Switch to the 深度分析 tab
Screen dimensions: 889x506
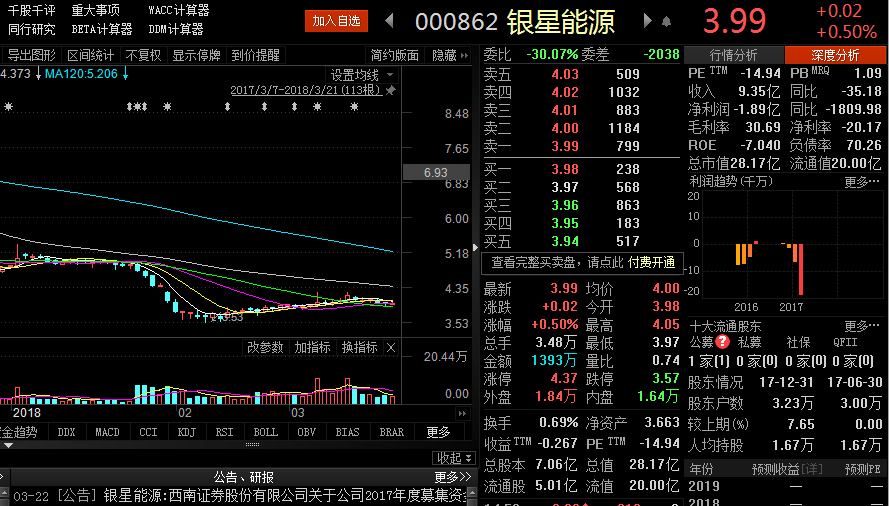(x=835, y=56)
